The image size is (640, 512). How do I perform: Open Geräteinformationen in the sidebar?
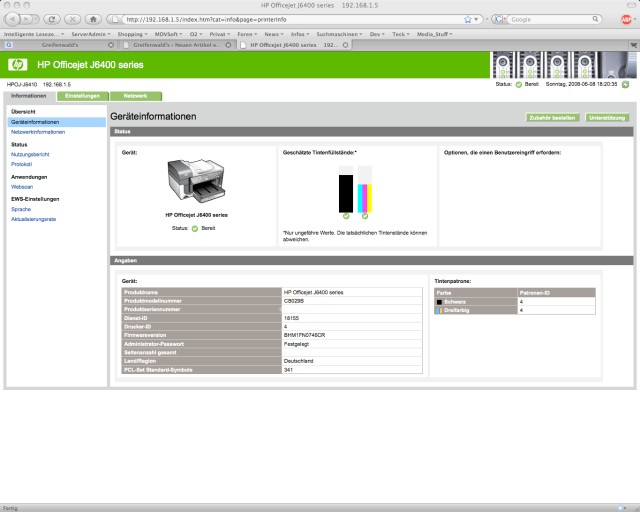point(35,122)
